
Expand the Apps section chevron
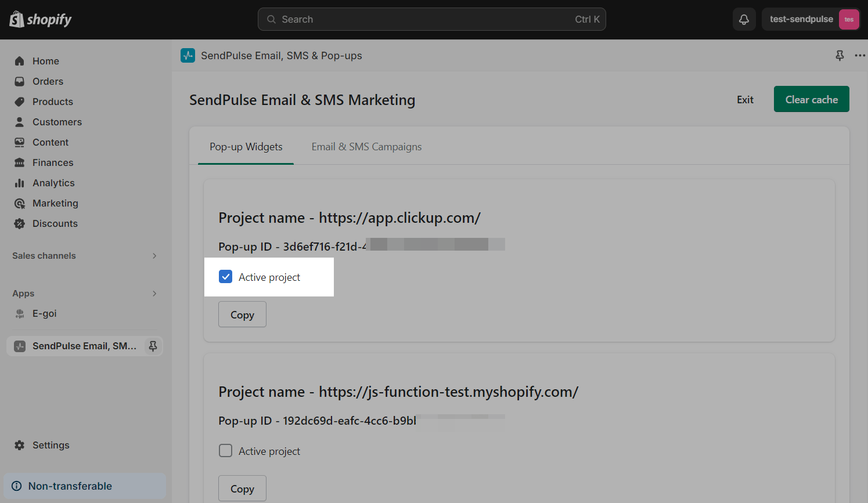154,294
